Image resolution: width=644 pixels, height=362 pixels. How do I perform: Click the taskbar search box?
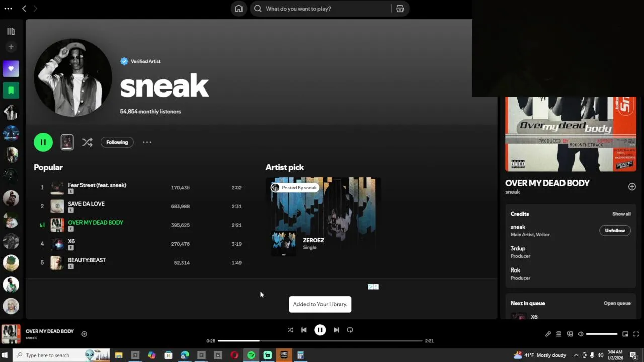click(61, 355)
